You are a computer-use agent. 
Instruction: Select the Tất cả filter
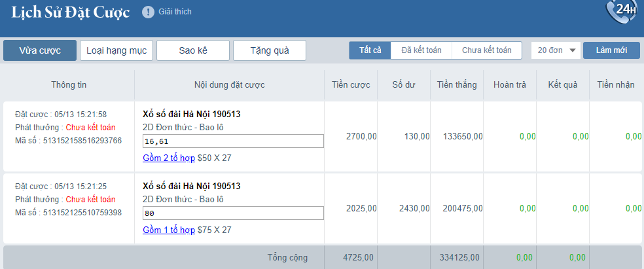point(370,50)
